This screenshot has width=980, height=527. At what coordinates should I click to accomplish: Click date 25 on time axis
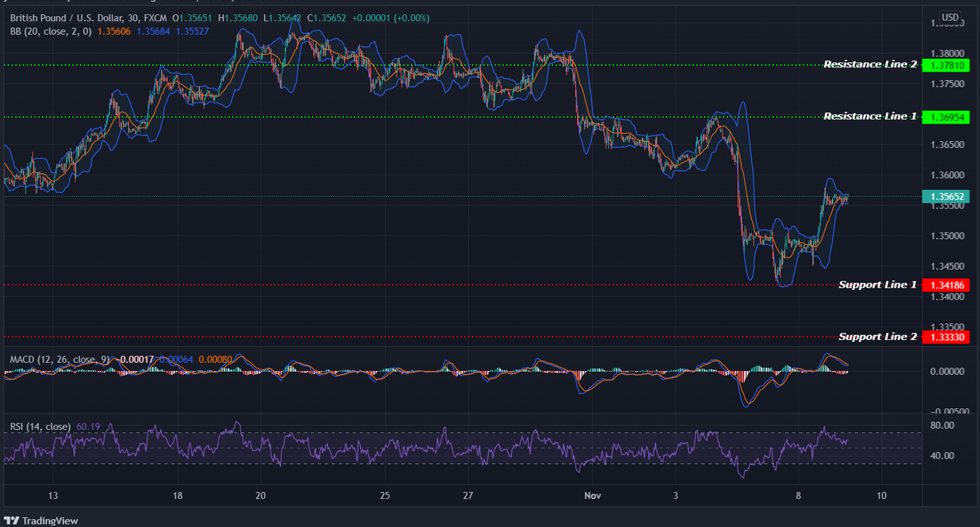coord(385,495)
